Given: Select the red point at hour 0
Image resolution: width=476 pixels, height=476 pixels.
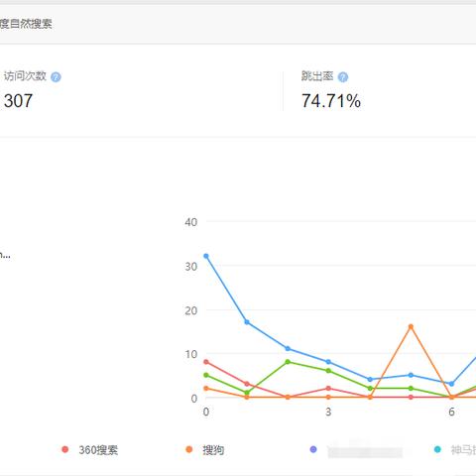Looking at the screenshot, I should click(x=206, y=362).
